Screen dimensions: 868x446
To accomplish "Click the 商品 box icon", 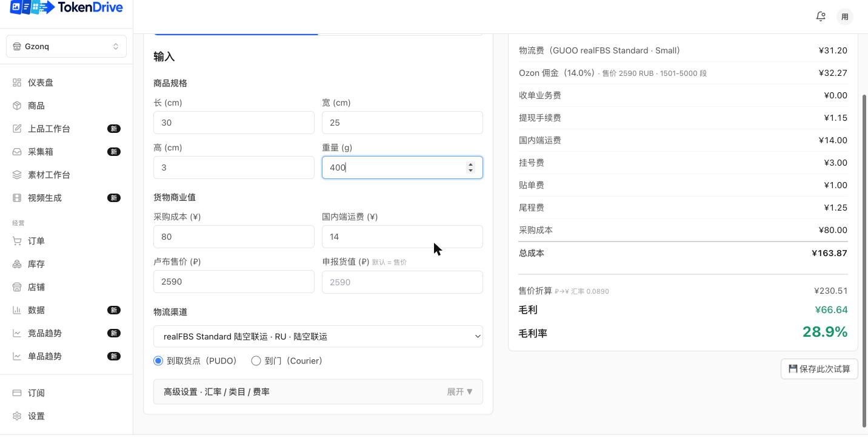I will point(17,106).
